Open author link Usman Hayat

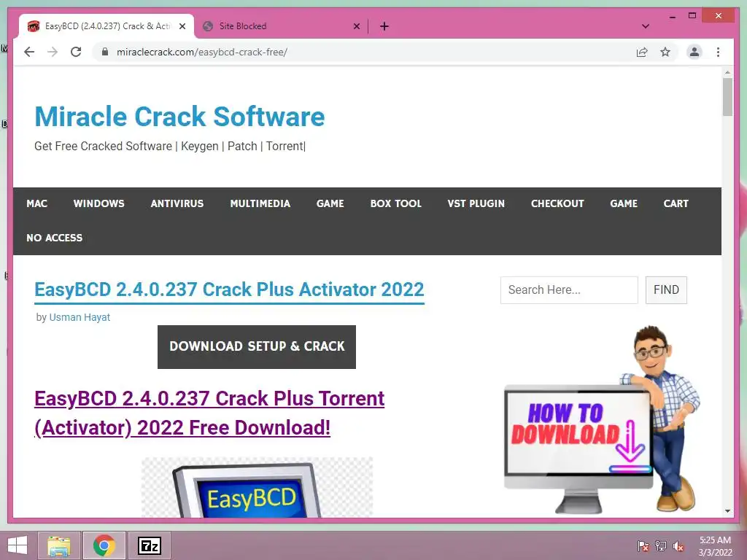pos(80,317)
